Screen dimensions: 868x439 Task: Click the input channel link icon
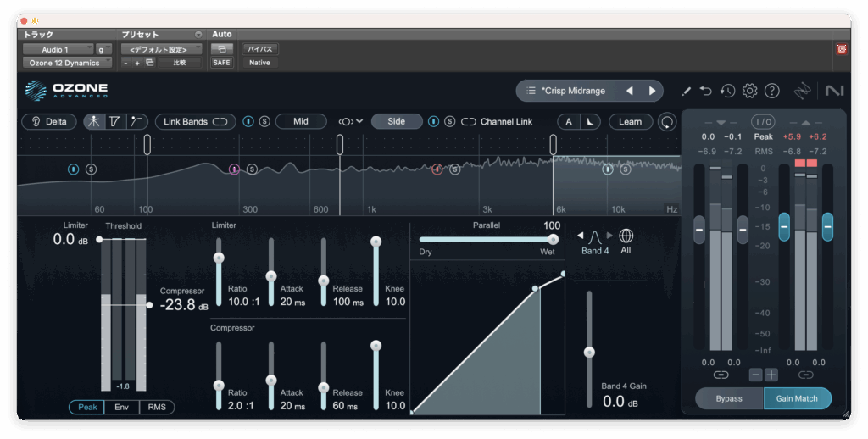[721, 374]
